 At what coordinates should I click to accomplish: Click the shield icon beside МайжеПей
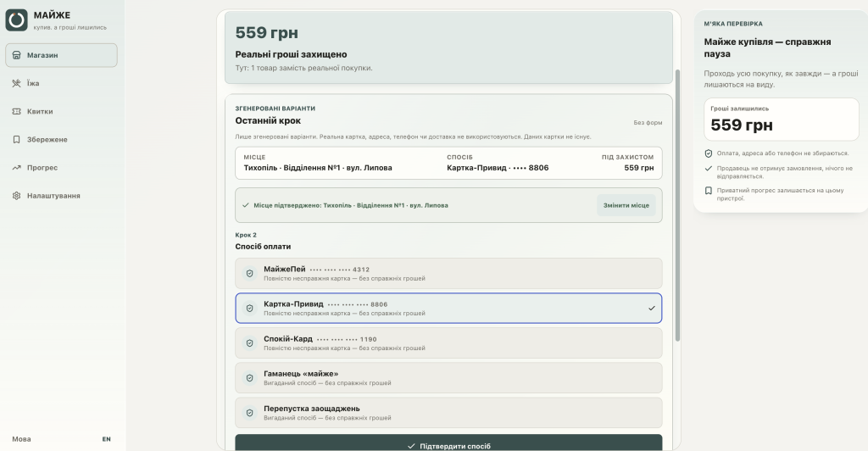point(250,273)
